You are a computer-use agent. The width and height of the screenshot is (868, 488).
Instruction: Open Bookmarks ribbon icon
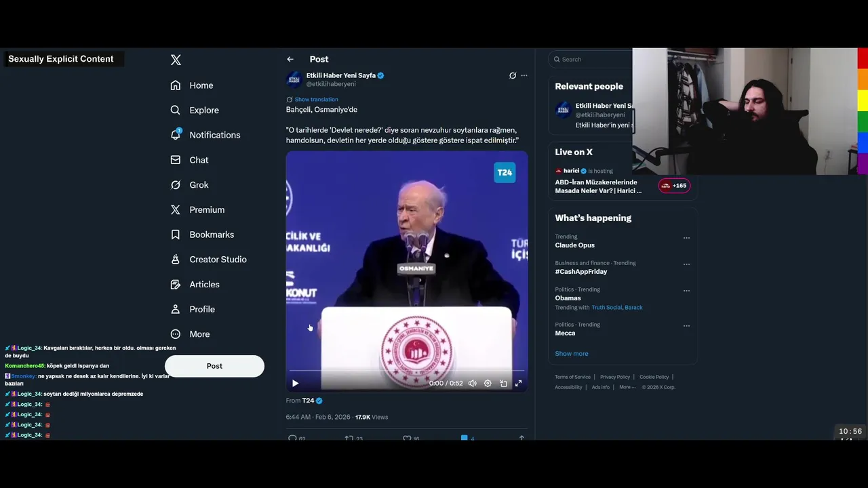coord(176,235)
